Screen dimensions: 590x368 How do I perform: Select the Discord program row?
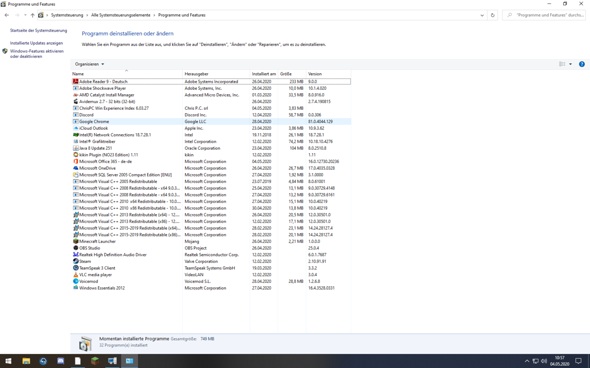211,115
